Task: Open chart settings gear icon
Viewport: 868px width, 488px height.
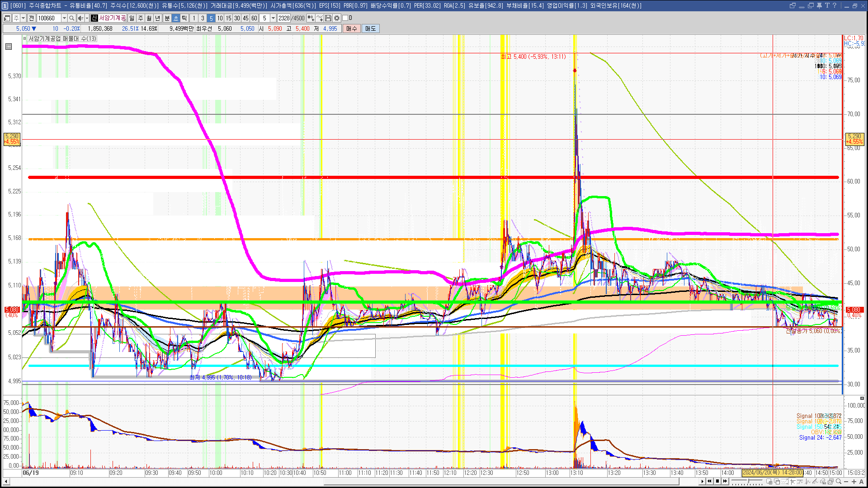Action: pyautogui.click(x=337, y=18)
